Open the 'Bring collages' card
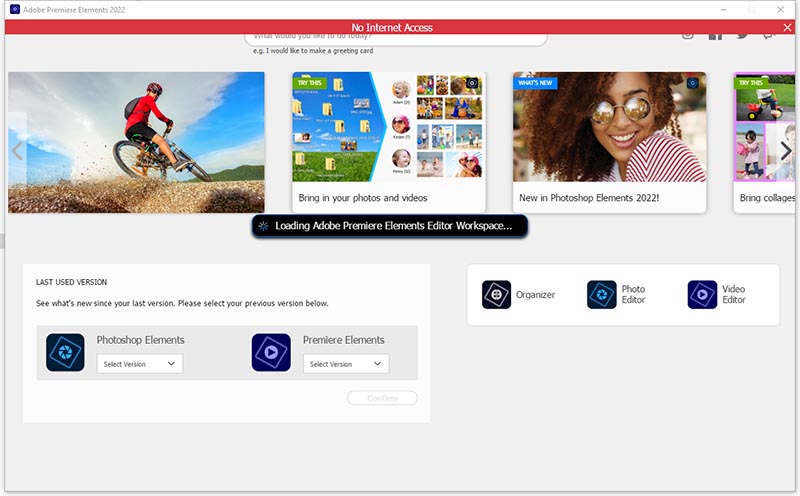Image resolution: width=800 pixels, height=496 pixels. (764, 142)
